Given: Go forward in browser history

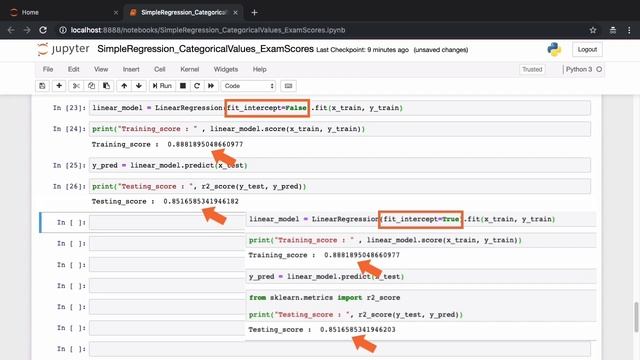Looking at the screenshot, I should [x=27, y=30].
